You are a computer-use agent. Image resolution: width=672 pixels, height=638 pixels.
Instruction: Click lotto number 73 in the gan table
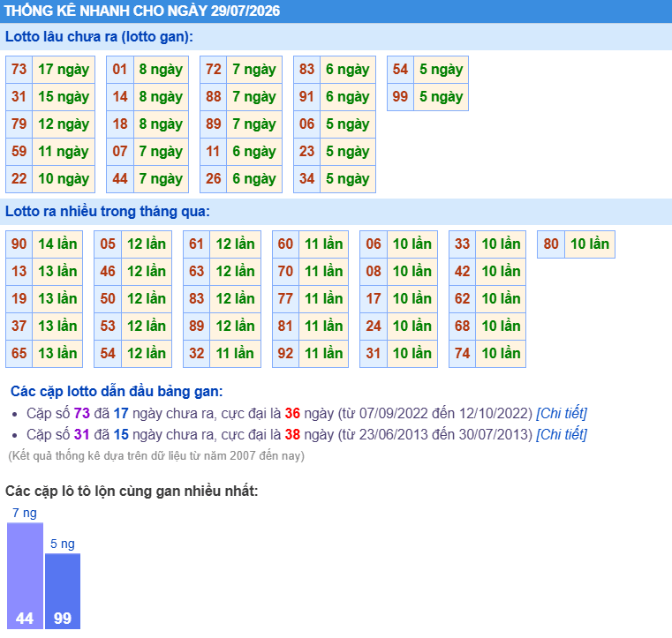(19, 70)
